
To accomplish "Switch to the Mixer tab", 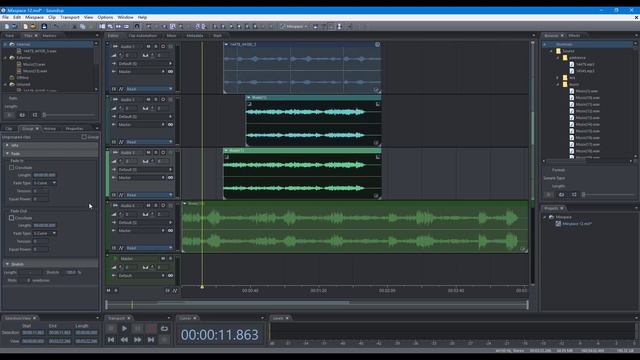I will 172,36.
